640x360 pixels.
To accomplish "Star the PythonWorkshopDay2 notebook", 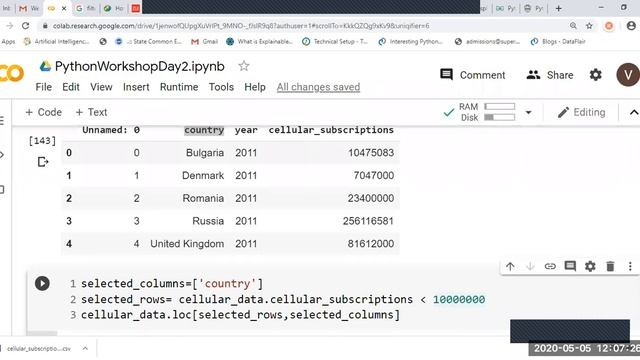I will 244,66.
